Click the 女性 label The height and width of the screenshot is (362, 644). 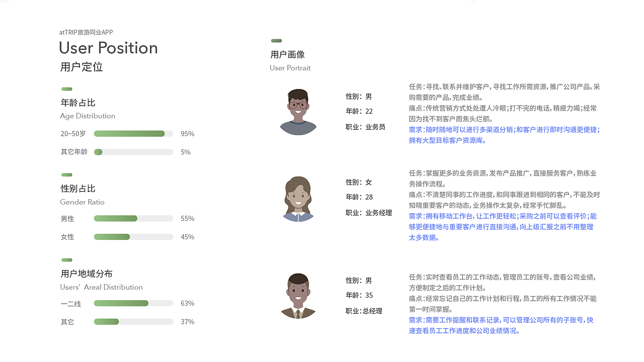coord(67,237)
